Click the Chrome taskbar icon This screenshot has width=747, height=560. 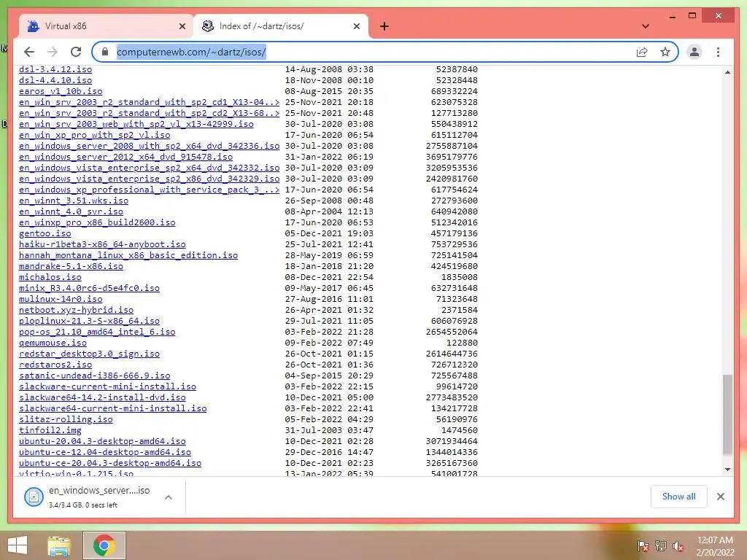click(x=104, y=545)
